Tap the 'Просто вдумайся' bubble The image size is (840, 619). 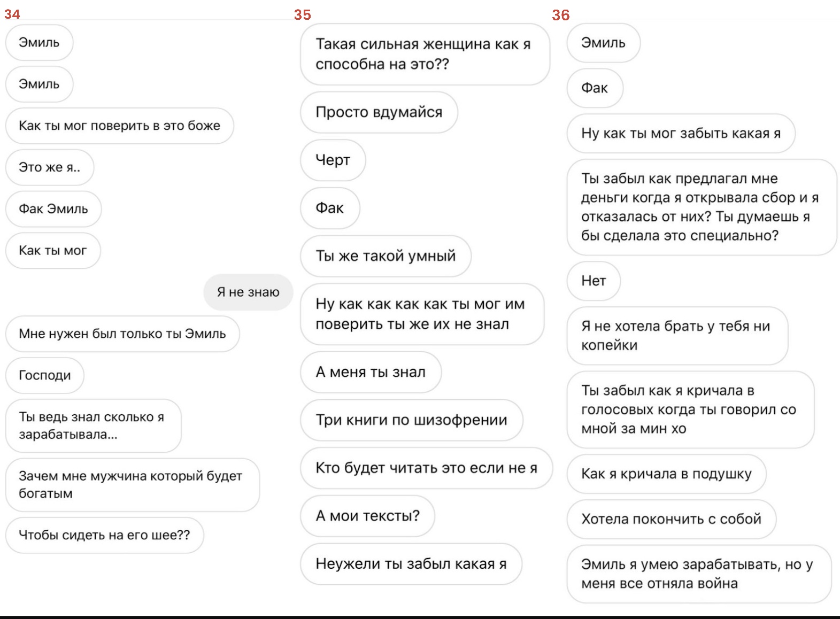[x=379, y=112]
